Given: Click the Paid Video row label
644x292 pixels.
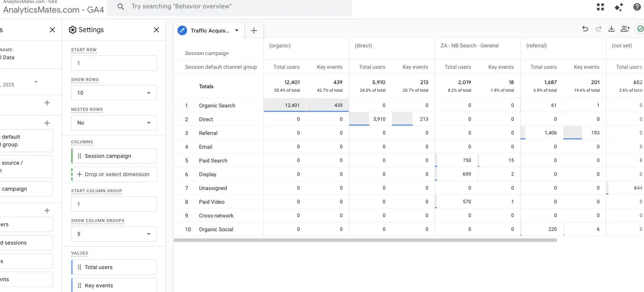Looking at the screenshot, I should (x=211, y=202).
